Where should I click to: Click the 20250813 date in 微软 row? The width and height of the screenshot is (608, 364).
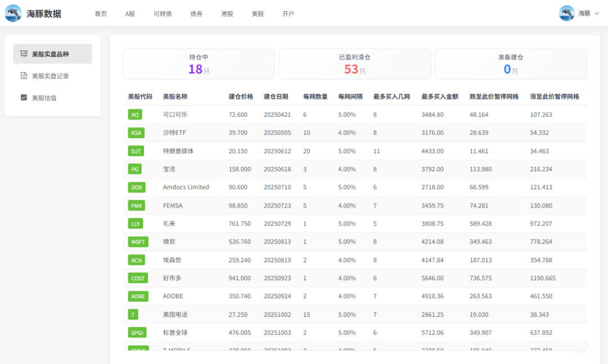[x=277, y=241]
